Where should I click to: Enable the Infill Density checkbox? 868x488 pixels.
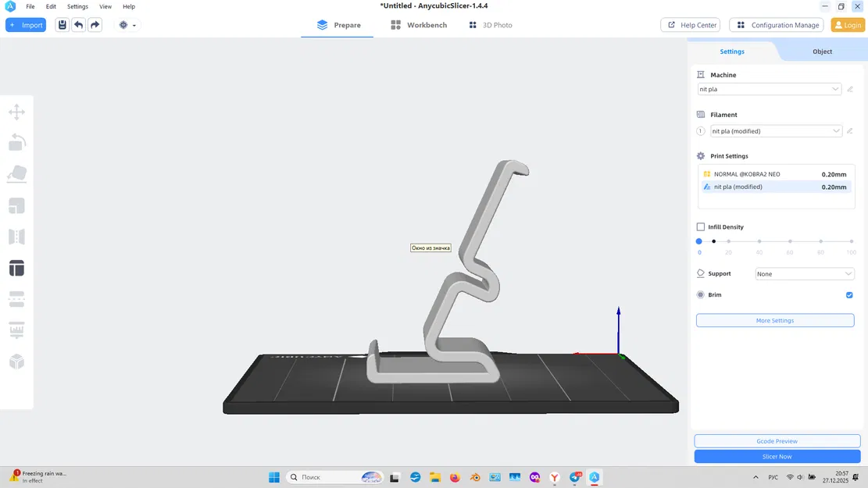click(x=700, y=226)
